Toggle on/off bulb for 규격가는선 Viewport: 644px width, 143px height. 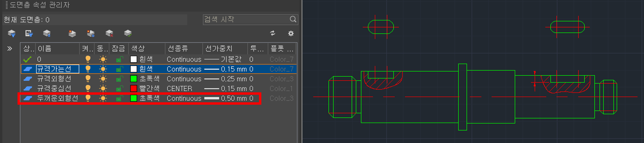88,69
